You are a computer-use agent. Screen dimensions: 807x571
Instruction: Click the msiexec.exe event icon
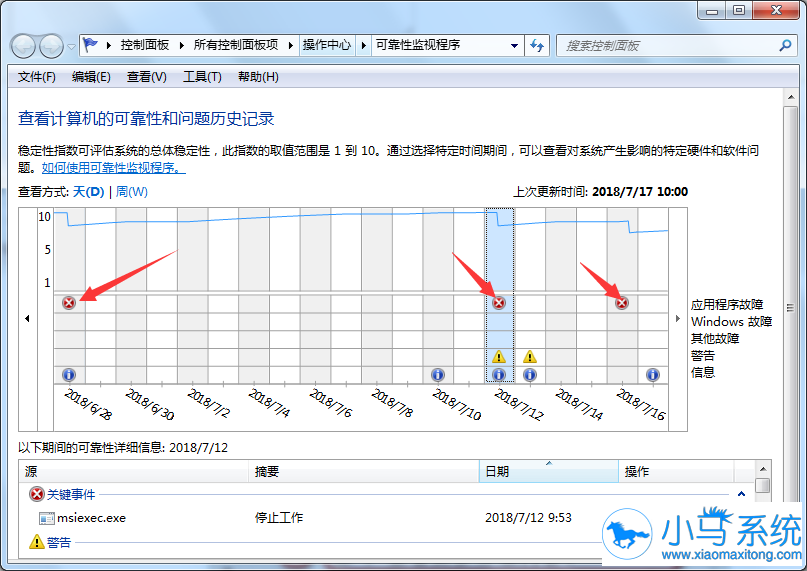[47, 518]
